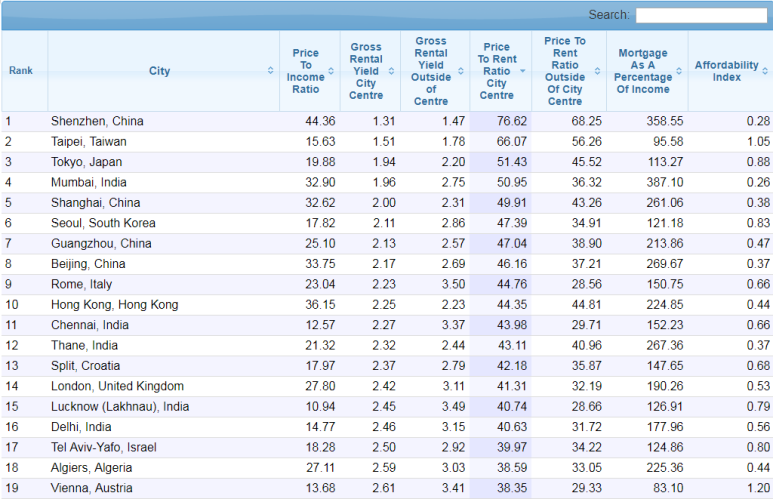
Task: Click the Tel Aviv-Yafo, Israel entry
Action: (103, 447)
